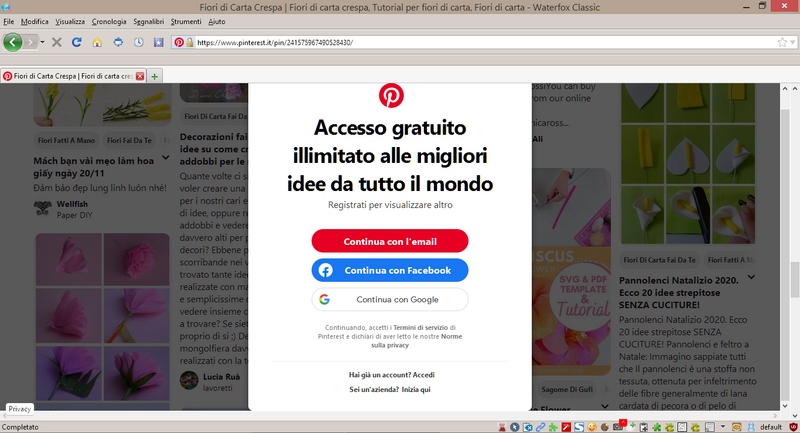
Task: Click the forward navigation arrow
Action: pyautogui.click(x=30, y=42)
